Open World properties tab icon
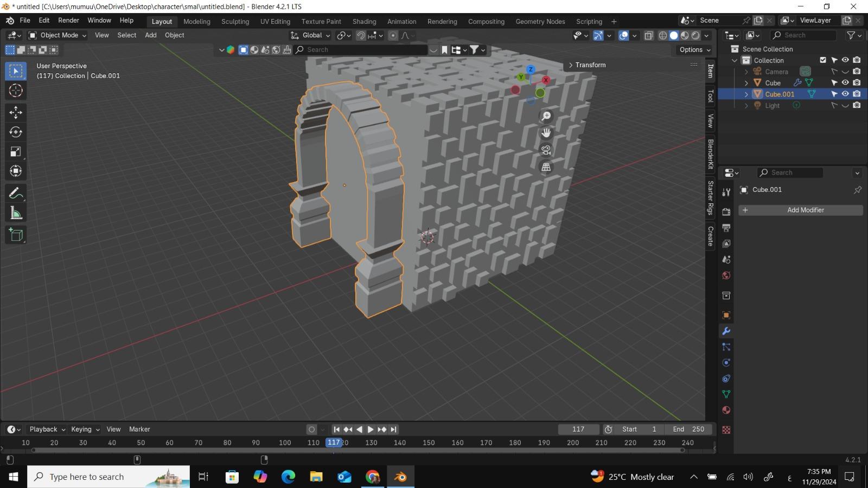868x488 pixels. coord(726,275)
